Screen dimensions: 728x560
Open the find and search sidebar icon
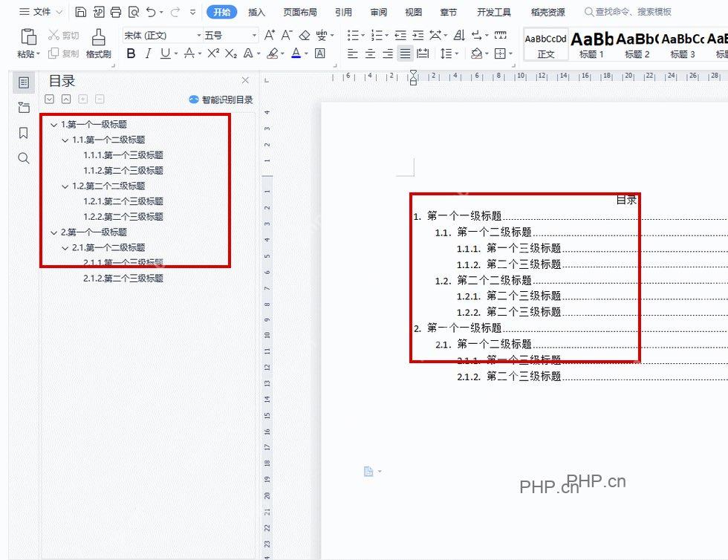point(23,158)
